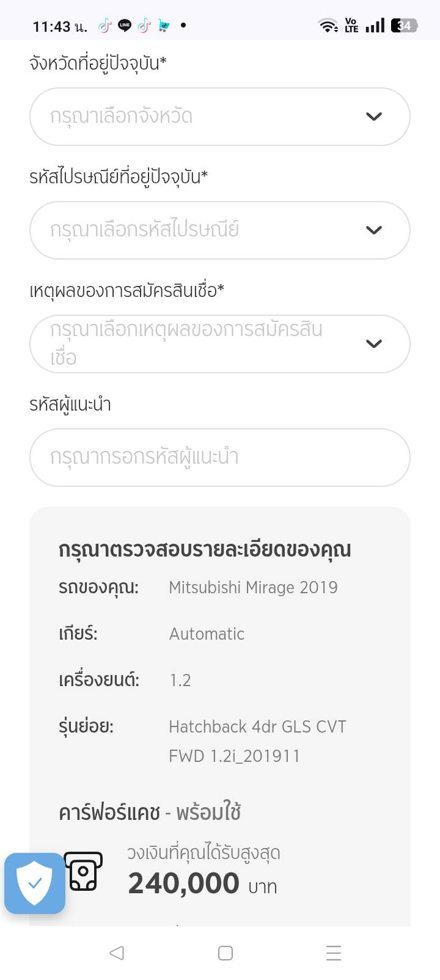Click the 240,000 baht loan amount
This screenshot has height=980, width=440.
pyautogui.click(x=183, y=883)
